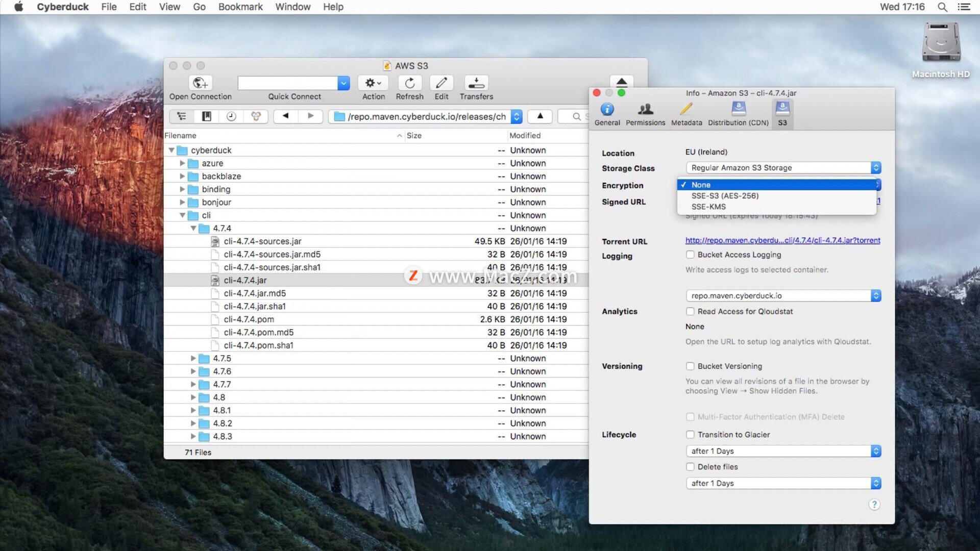Enable Read Access for Qloudstat
980x551 pixels.
click(690, 311)
